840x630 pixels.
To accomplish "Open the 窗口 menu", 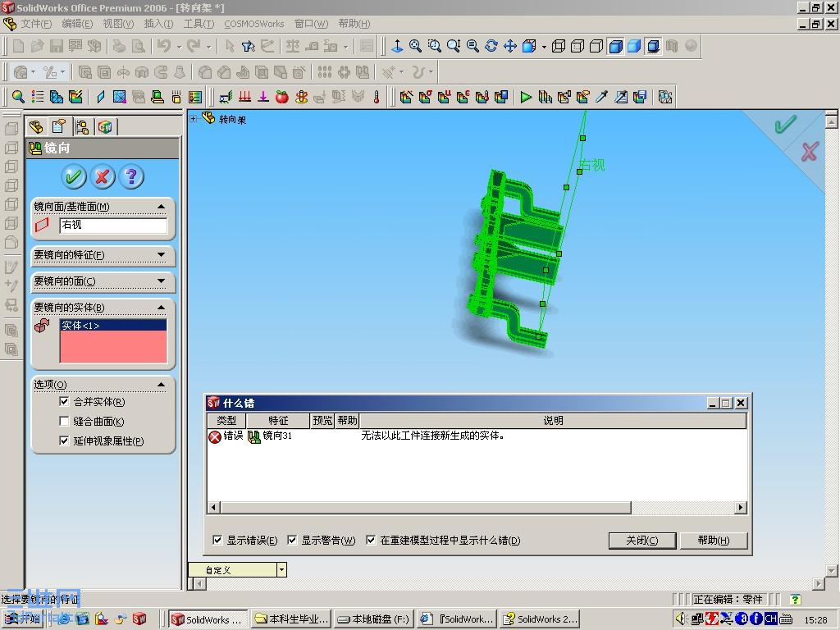I will (x=311, y=24).
